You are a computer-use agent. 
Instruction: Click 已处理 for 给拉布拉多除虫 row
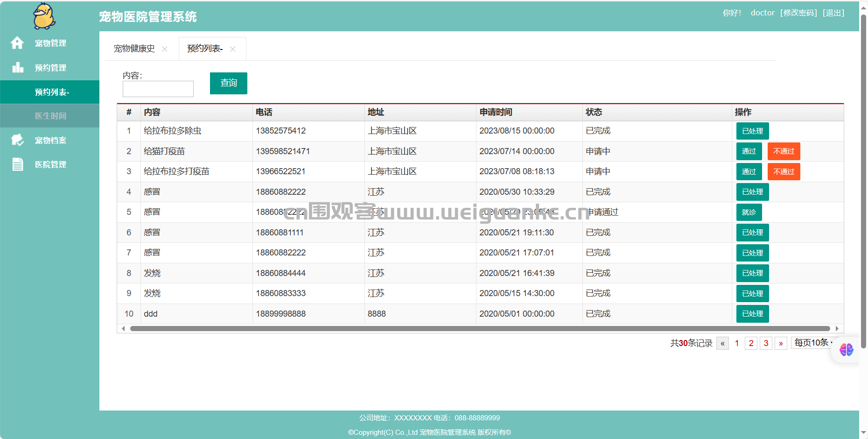click(753, 131)
